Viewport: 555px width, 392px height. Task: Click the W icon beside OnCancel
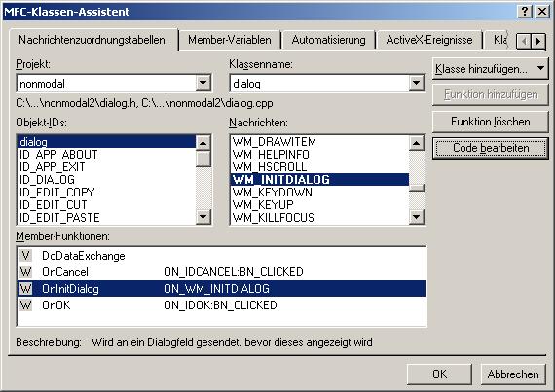point(26,272)
